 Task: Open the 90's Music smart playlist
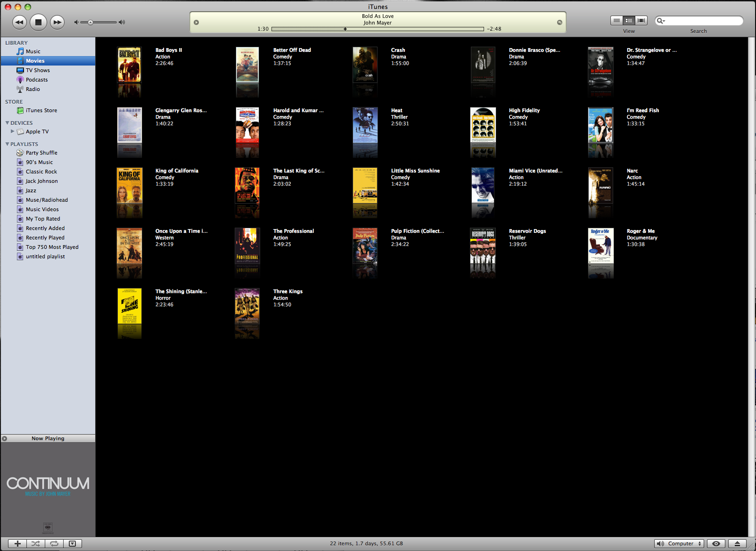(x=39, y=162)
